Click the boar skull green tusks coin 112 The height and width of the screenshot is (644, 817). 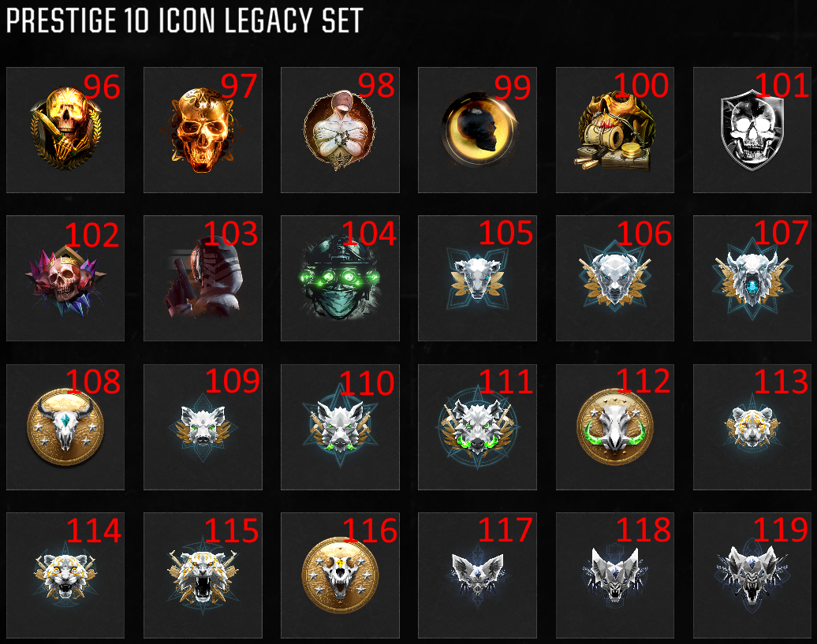pyautogui.click(x=615, y=427)
